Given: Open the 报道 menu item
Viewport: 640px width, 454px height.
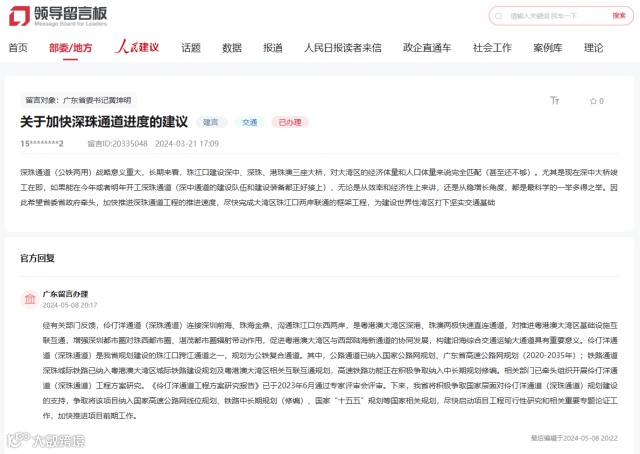Looking at the screenshot, I should point(273,48).
